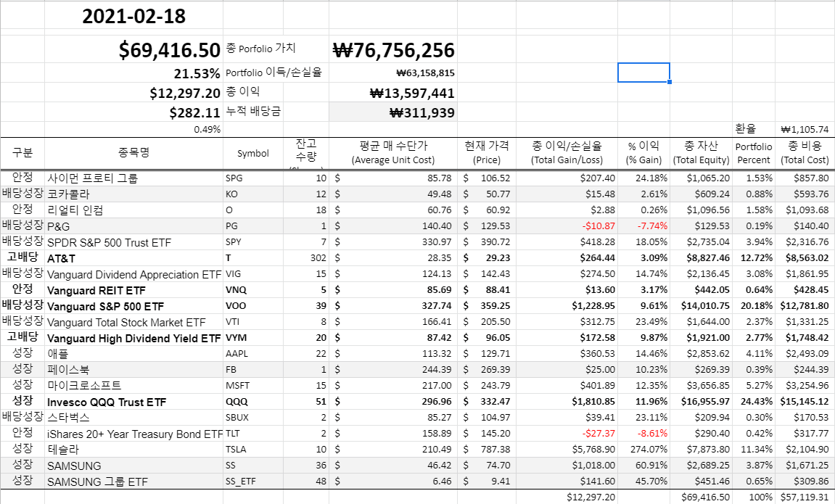Select VOO total equity $14,010.75
Image resolution: width=835 pixels, height=504 pixels.
tap(701, 305)
